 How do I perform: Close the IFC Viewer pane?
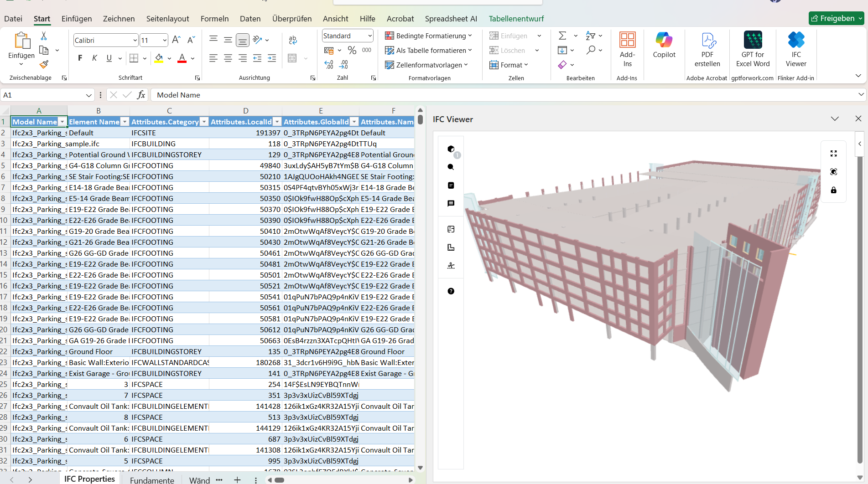[x=858, y=118]
